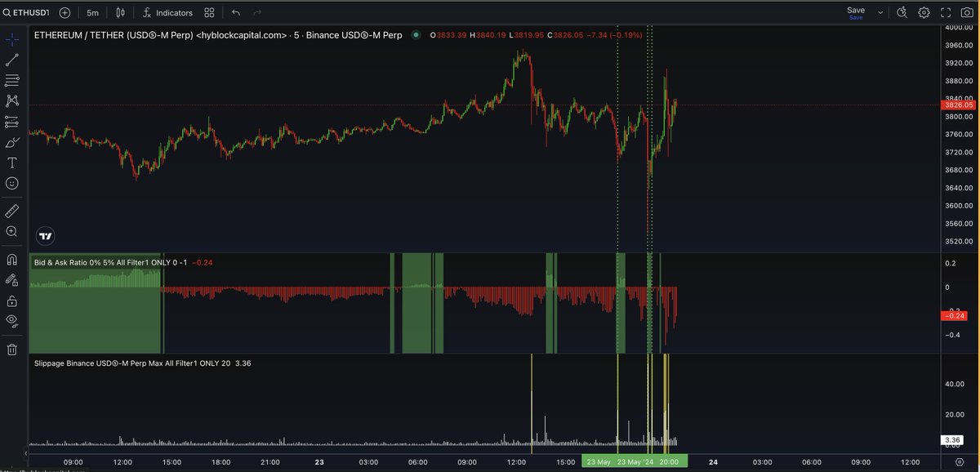This screenshot has height=472, width=980.
Task: Click the green market status dot
Action: coord(416,35)
